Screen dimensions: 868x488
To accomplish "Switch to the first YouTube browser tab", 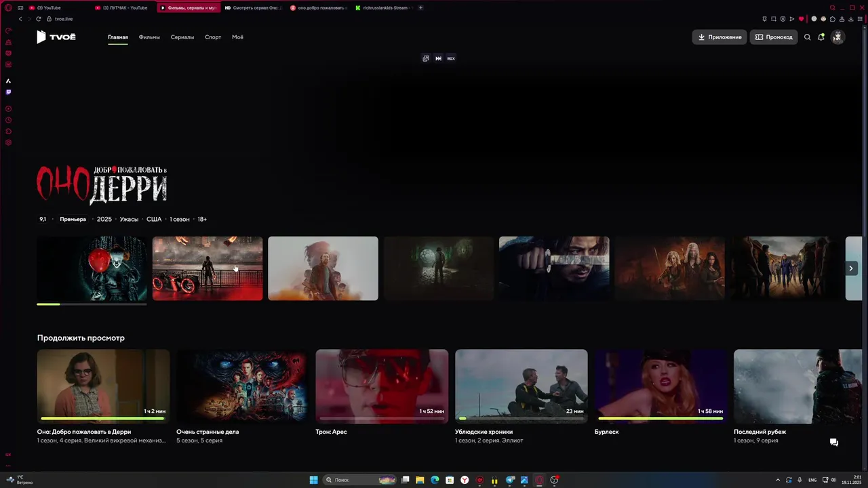I will (x=57, y=7).
